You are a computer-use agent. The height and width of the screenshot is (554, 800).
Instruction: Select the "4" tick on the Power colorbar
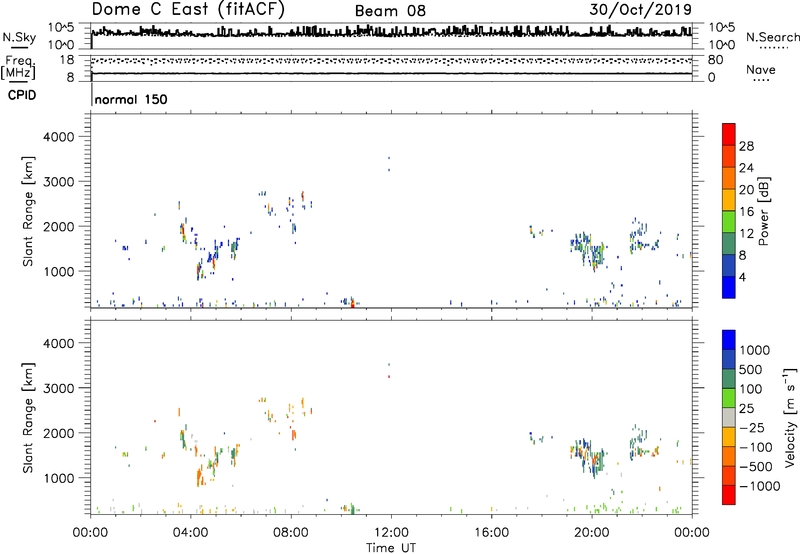pyautogui.click(x=743, y=277)
